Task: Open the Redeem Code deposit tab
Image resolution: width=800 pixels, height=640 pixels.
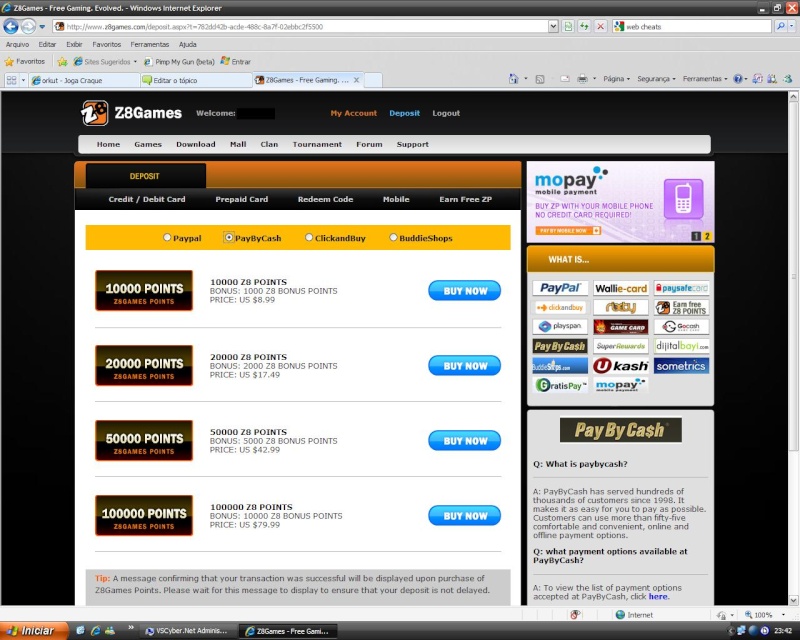Action: click(325, 199)
